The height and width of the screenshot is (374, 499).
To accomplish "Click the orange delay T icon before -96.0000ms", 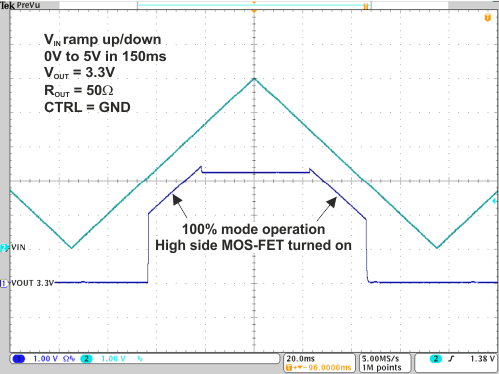I will point(289,368).
